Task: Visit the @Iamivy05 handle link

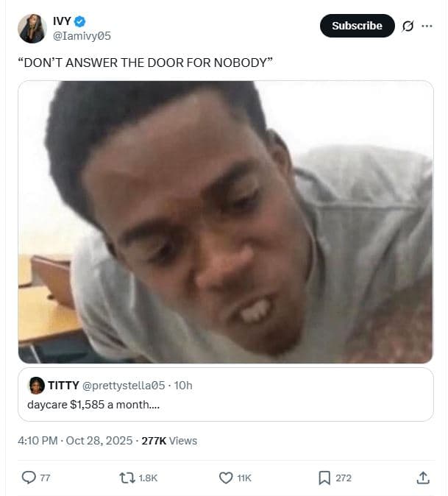Action: coord(82,36)
